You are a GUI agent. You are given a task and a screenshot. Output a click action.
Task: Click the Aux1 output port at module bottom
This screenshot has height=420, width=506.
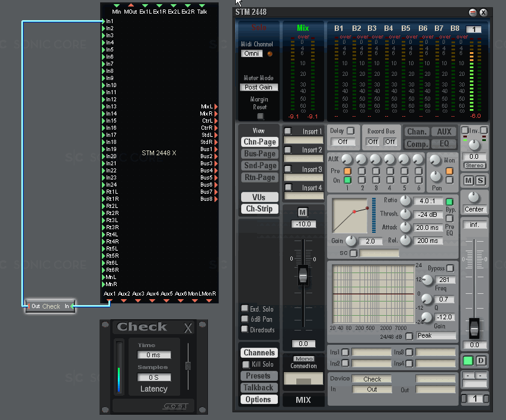pyautogui.click(x=110, y=301)
